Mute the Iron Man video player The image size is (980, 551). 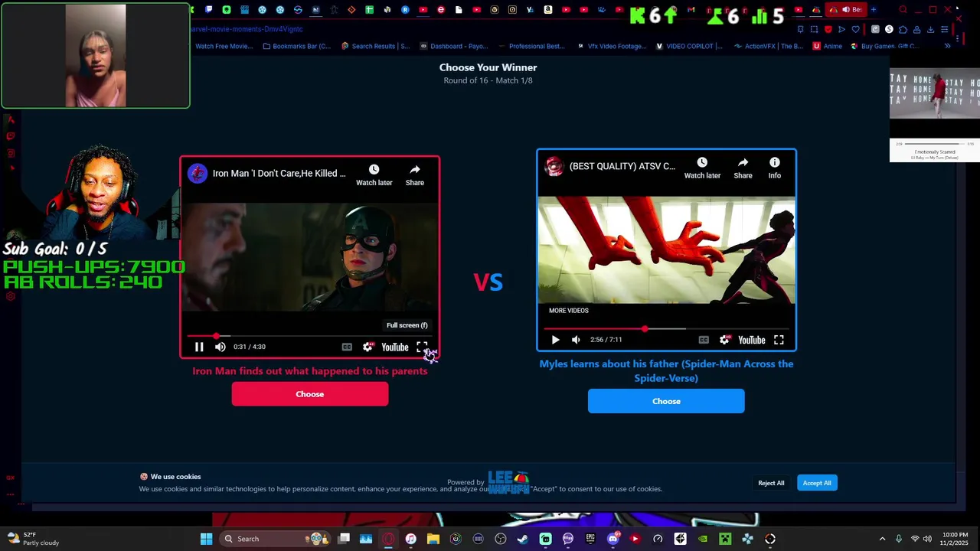[220, 347]
